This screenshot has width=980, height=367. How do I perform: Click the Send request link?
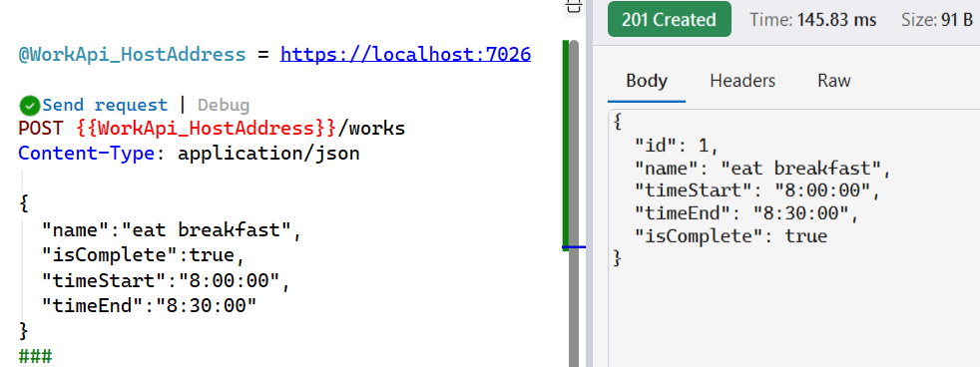[105, 105]
